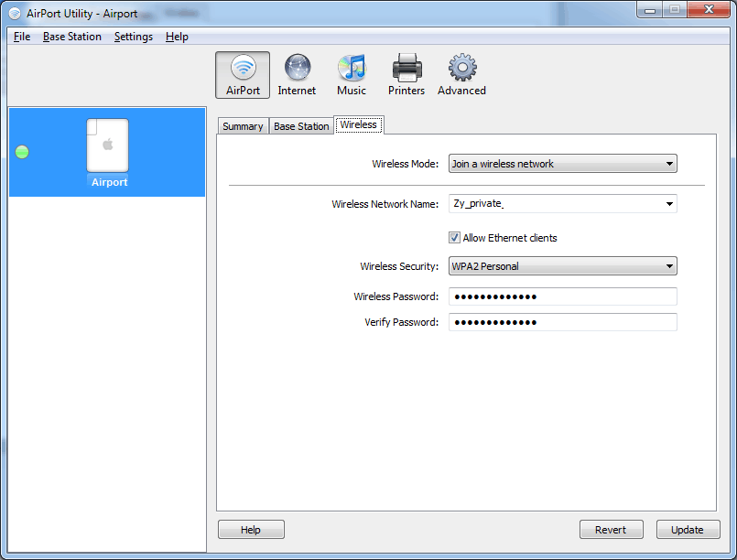737x560 pixels.
Task: Switch to the Summary tab
Action: pos(243,126)
